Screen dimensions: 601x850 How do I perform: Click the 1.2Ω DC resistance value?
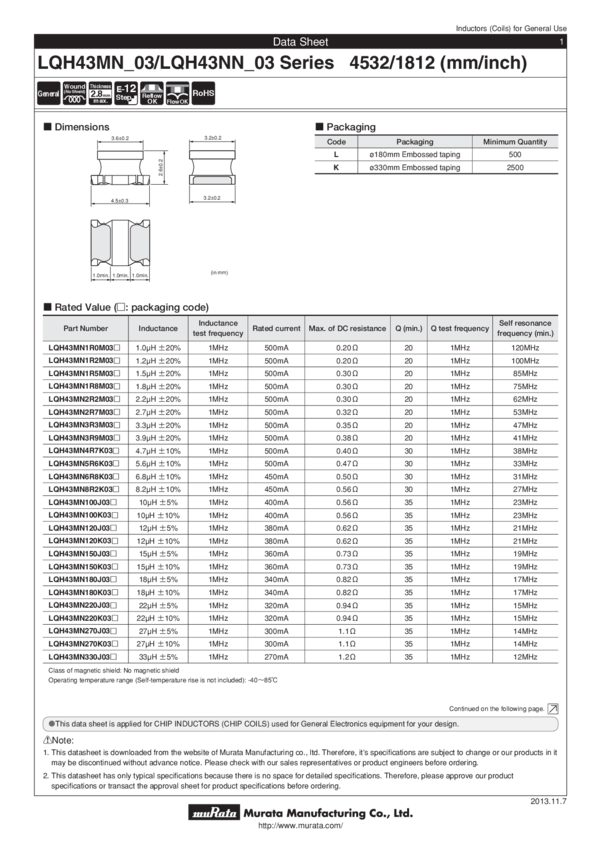[347, 656]
